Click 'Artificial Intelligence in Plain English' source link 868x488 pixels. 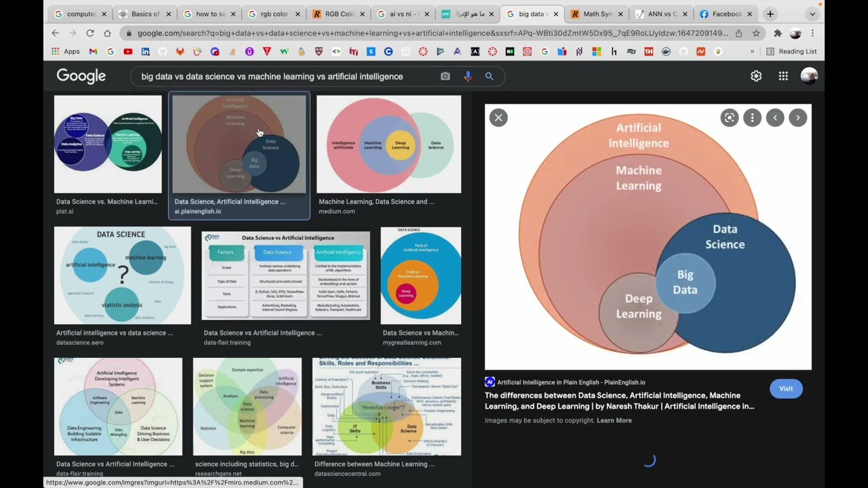pyautogui.click(x=571, y=382)
